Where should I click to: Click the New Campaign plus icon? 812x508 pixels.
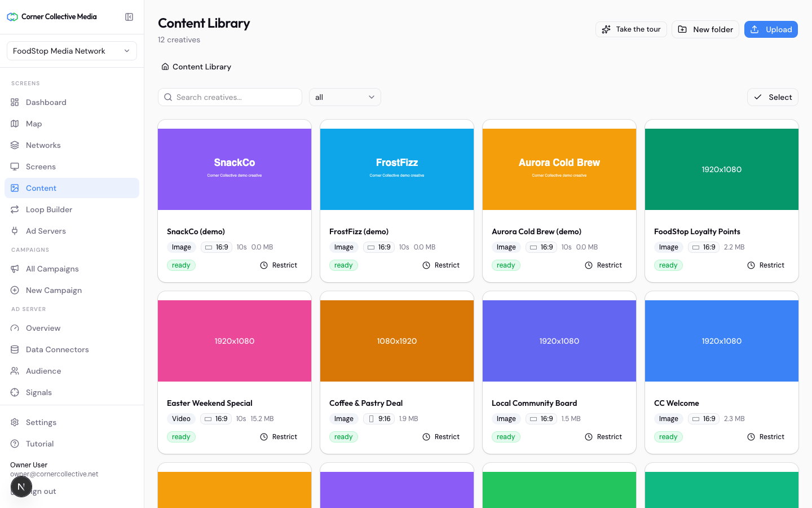(15, 290)
